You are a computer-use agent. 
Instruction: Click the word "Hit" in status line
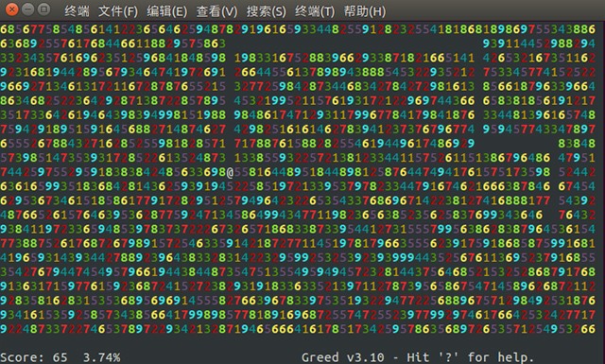[x=418, y=357]
